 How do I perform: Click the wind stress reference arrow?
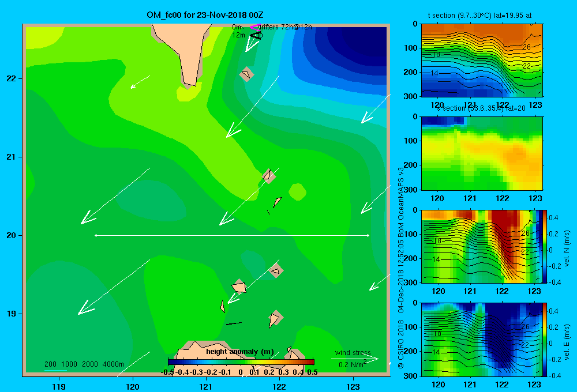[355, 359]
